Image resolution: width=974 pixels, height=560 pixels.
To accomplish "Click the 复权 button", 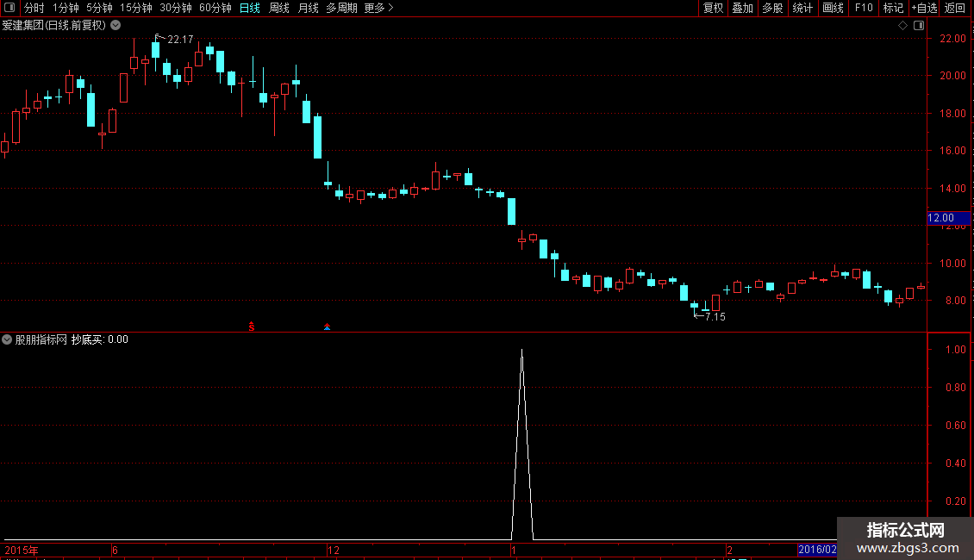I will click(713, 8).
